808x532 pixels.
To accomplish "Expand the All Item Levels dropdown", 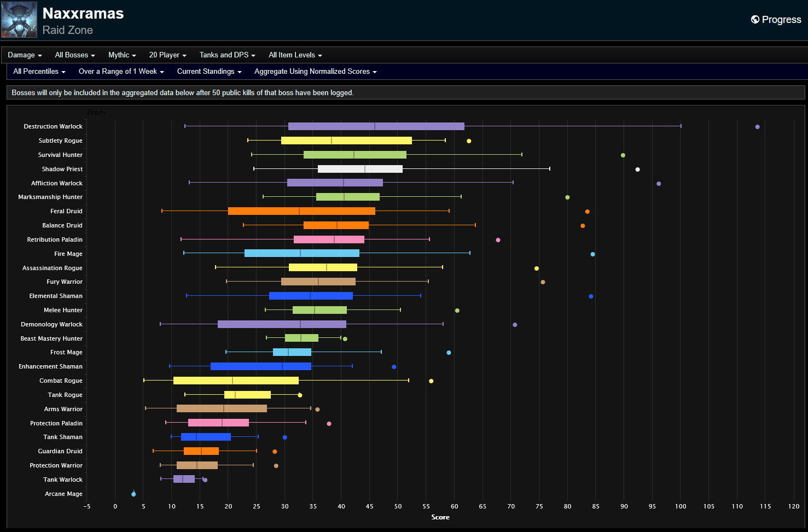I will pos(295,55).
